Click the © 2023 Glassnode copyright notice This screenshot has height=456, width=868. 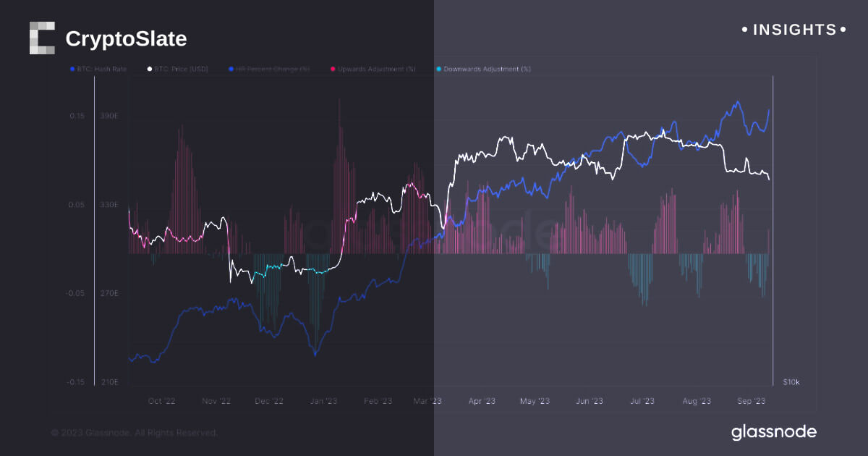[x=134, y=432]
